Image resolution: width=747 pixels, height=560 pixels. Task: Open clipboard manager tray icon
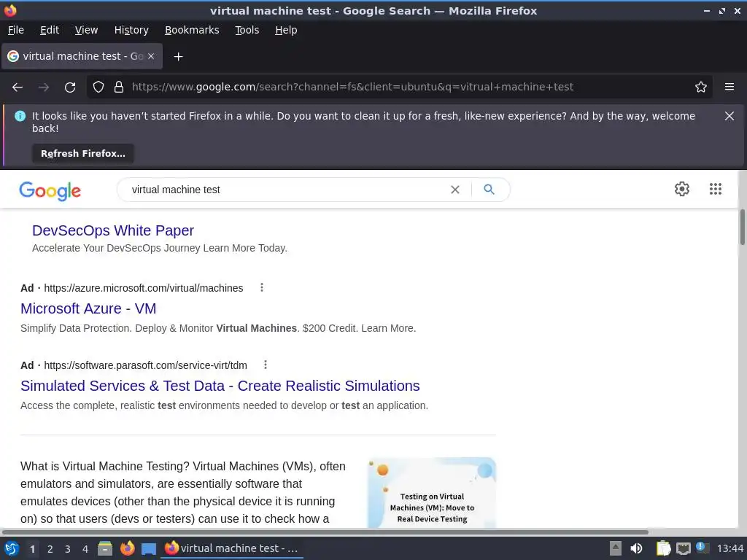(x=663, y=548)
